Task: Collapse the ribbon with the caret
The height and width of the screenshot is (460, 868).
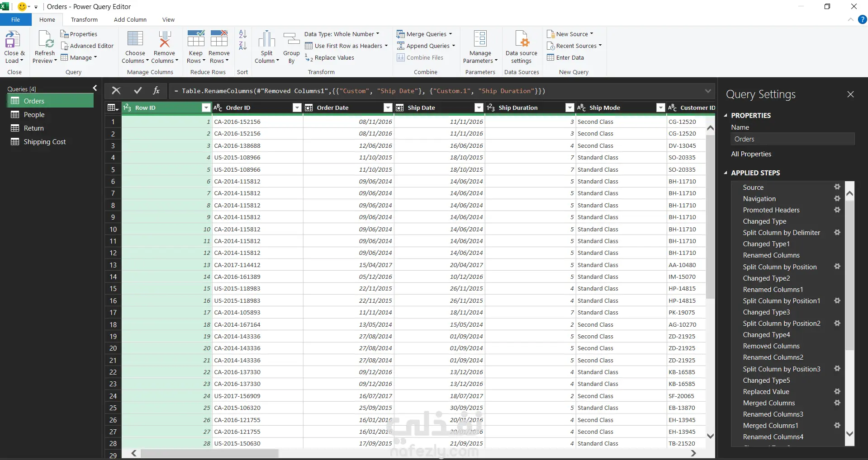Action: tap(850, 19)
